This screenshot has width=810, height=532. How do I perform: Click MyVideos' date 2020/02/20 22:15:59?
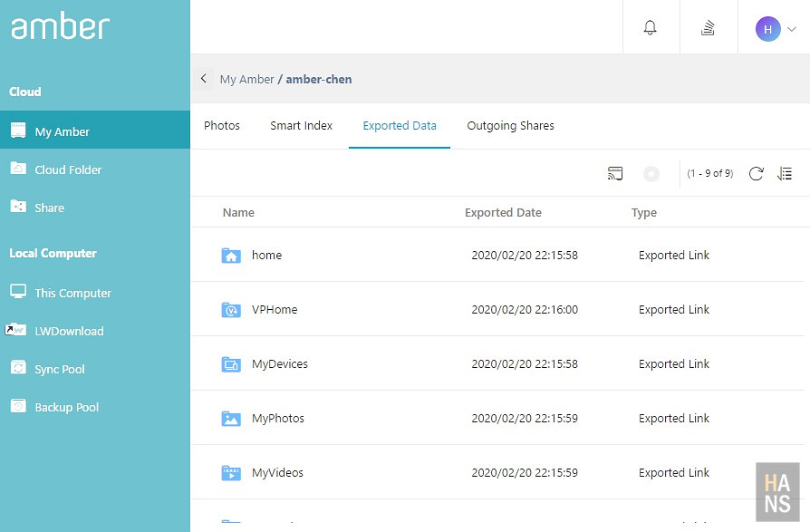525,472
